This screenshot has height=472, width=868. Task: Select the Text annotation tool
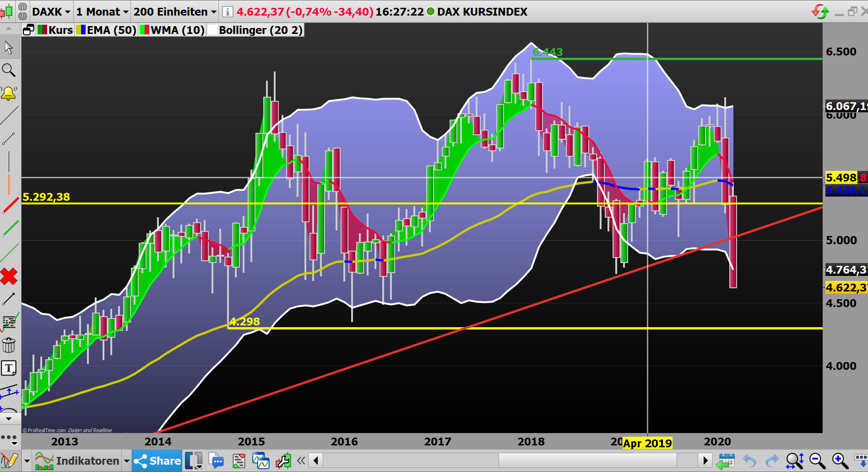click(9, 368)
